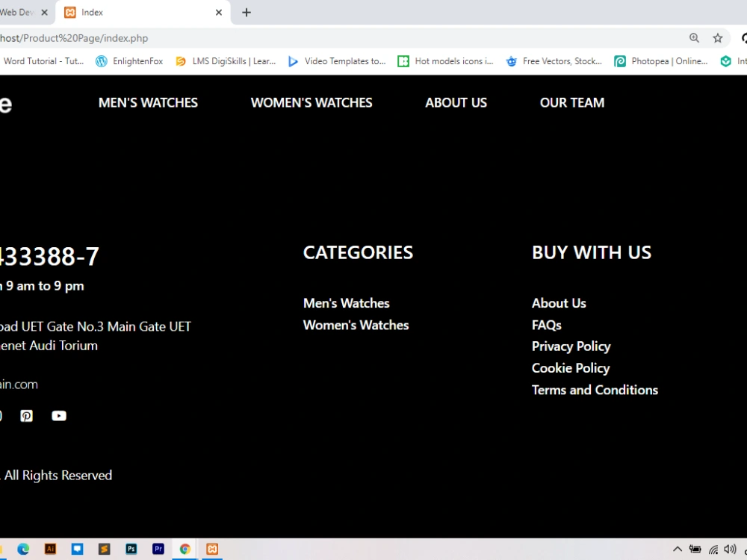Switch to Chrome in the taskbar
The width and height of the screenshot is (747, 560).
[x=185, y=549]
